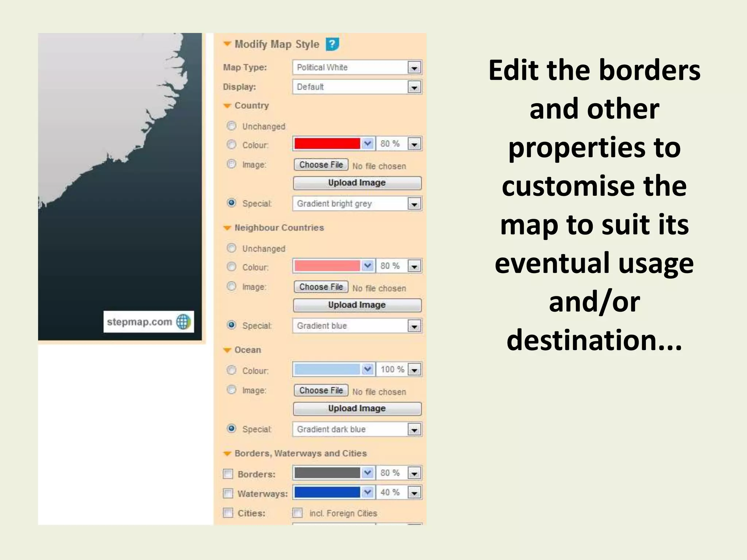Collapse the Country section triangle
Viewport: 747px width, 560px height.
pos(227,106)
